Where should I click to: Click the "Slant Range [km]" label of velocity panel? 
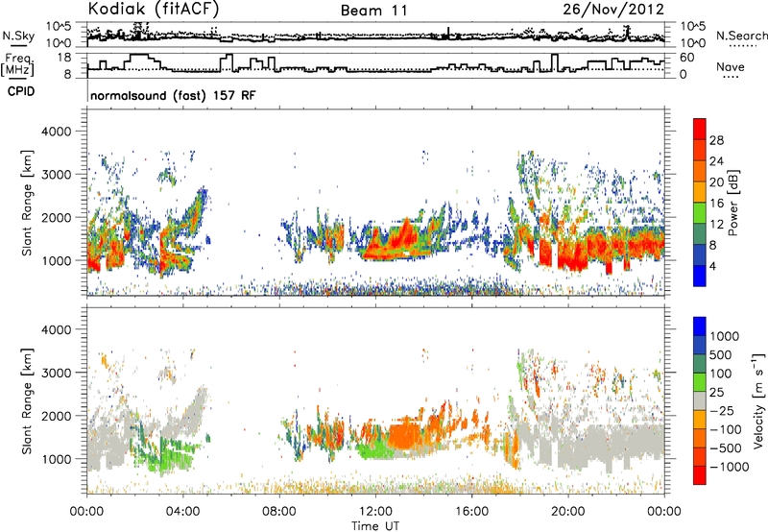pyautogui.click(x=27, y=400)
